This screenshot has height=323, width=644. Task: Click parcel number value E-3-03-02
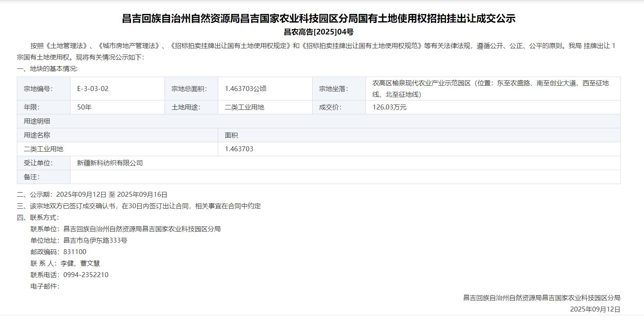pyautogui.click(x=93, y=89)
